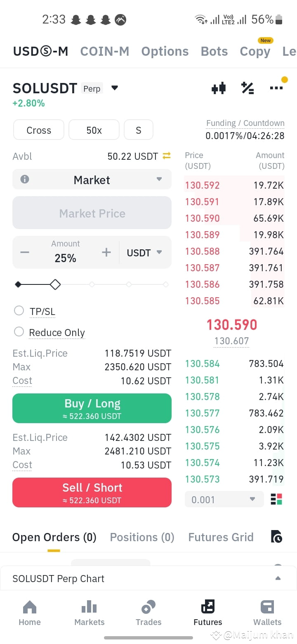This screenshot has width=297, height=644.
Task: Tap the Market order info icon
Action: [x=25, y=179]
